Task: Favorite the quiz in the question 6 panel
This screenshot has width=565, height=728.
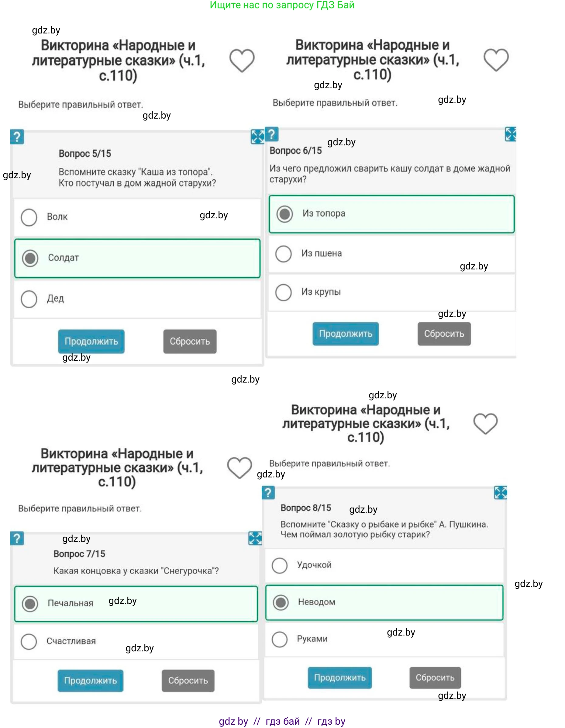Action: 496,60
